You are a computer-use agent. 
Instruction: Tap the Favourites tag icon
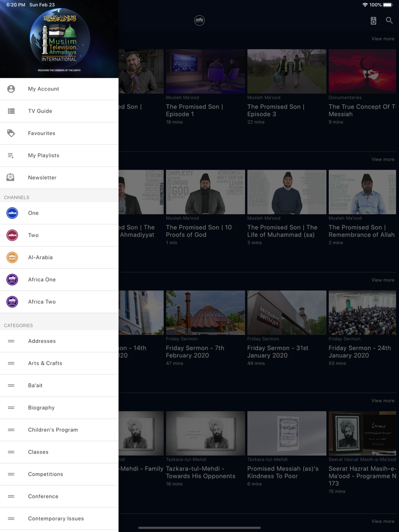click(11, 133)
